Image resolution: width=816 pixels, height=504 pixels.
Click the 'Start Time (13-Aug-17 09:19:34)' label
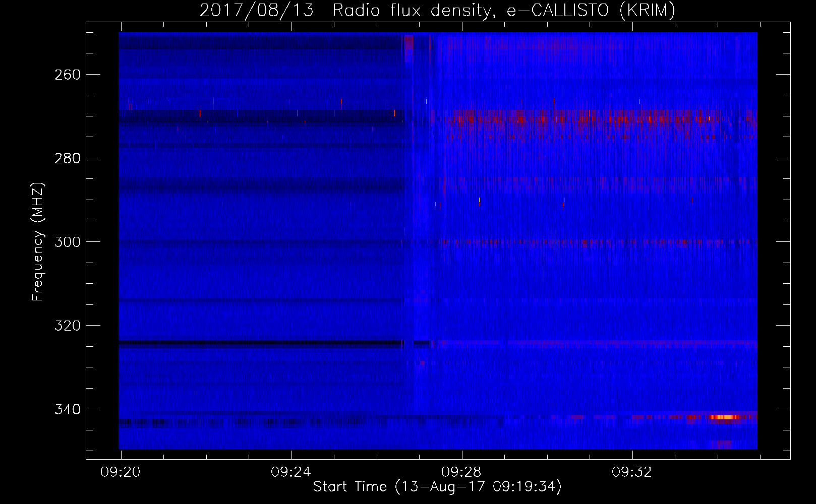coord(437,487)
